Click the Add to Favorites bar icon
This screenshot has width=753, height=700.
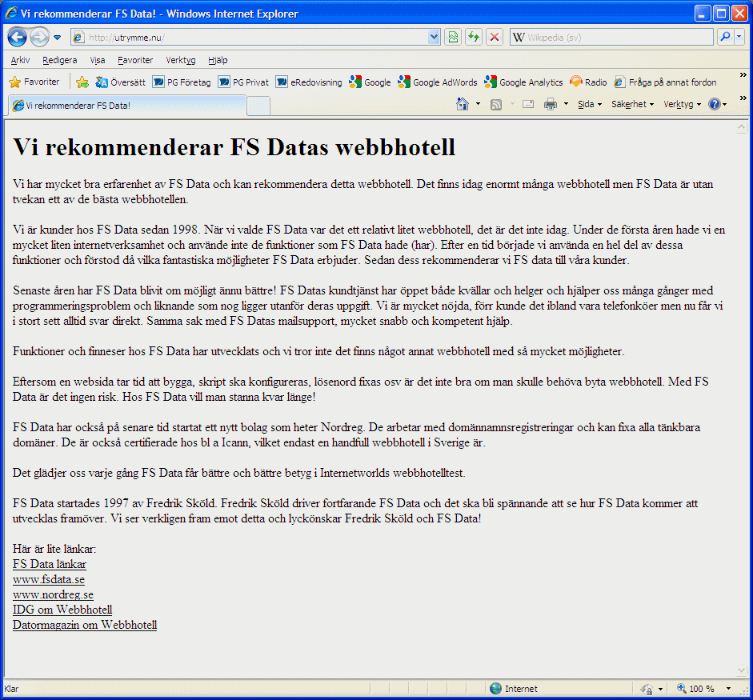point(82,82)
